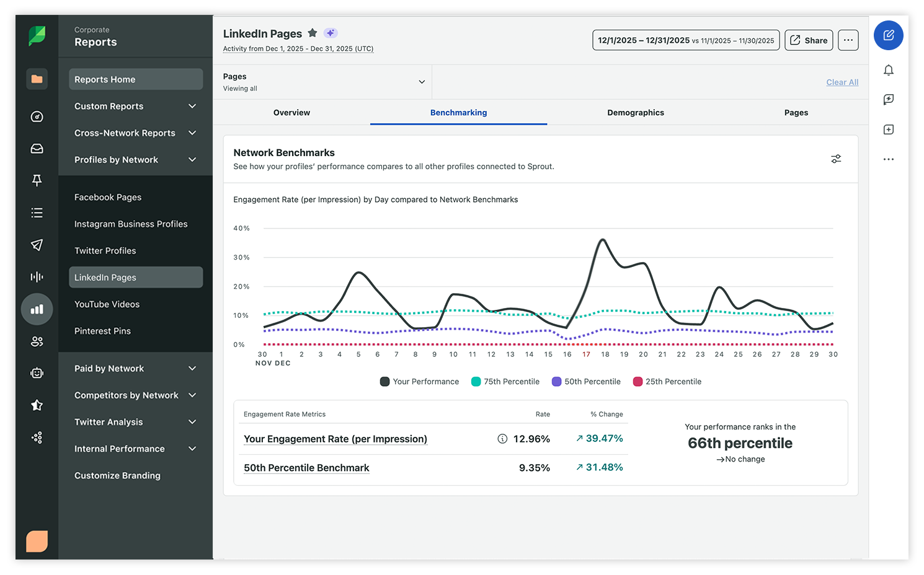Open the chart filter settings icon on Network Benchmarks
Viewport: 924px width, 575px height.
point(836,159)
